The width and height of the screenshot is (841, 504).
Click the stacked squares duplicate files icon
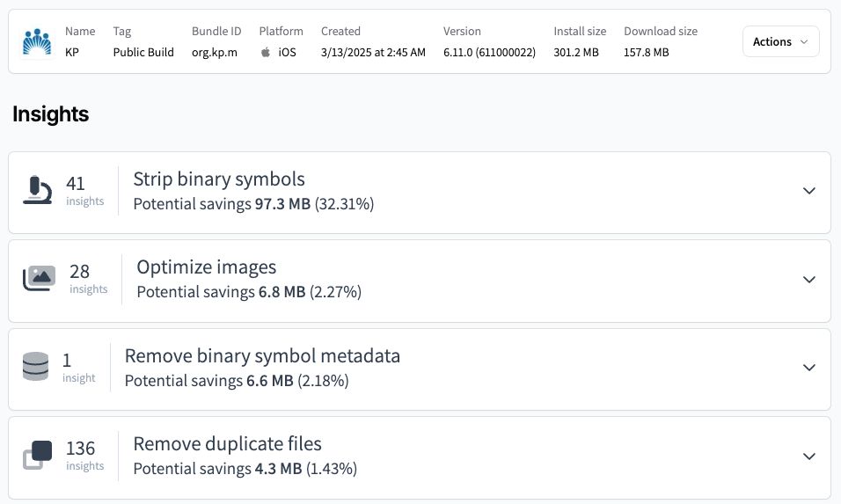(38, 455)
